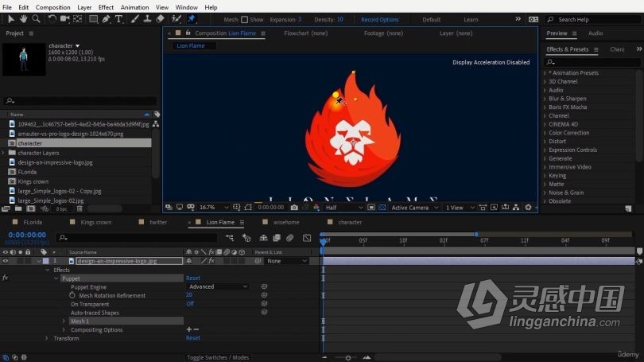This screenshot has width=644, height=362.
Task: Toggle On Transparent value Off
Action: pos(190,304)
